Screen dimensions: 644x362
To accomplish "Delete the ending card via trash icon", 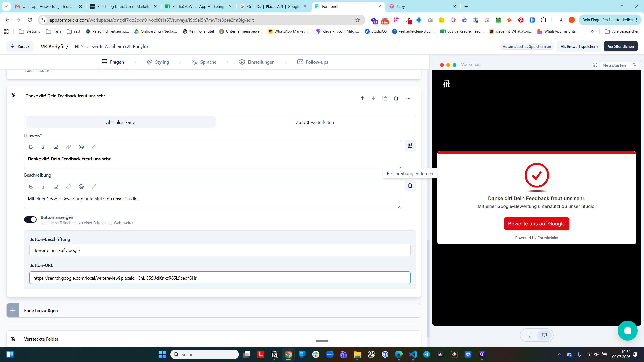I will [x=396, y=98].
